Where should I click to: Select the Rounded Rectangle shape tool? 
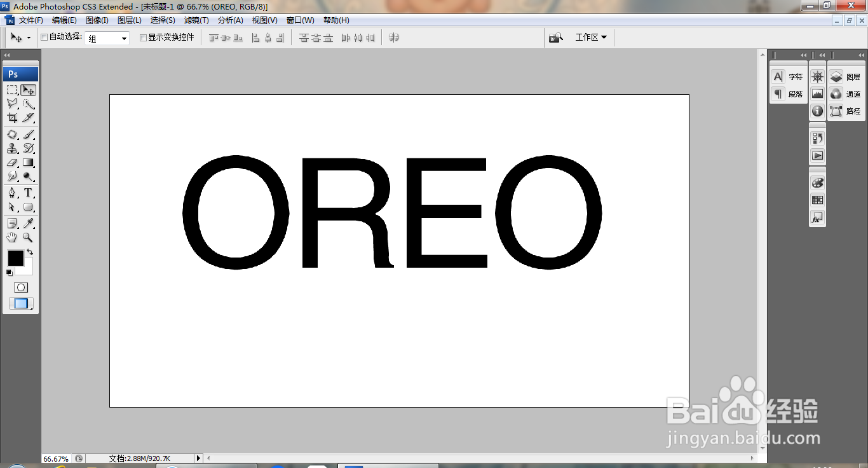(x=28, y=207)
